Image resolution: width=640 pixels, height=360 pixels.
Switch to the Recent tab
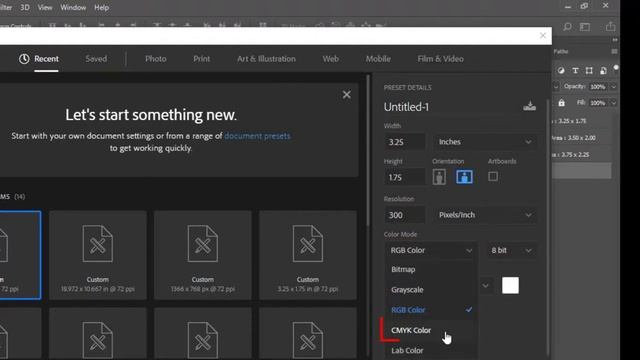[39, 59]
